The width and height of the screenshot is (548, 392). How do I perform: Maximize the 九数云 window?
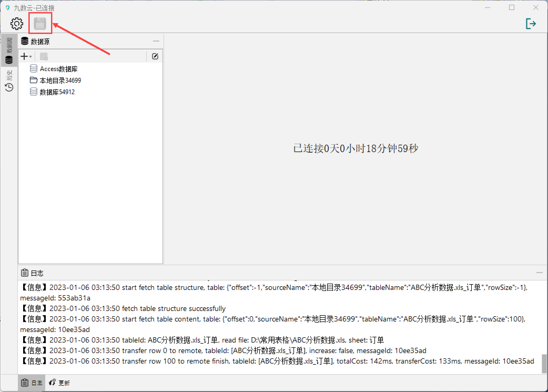[511, 8]
